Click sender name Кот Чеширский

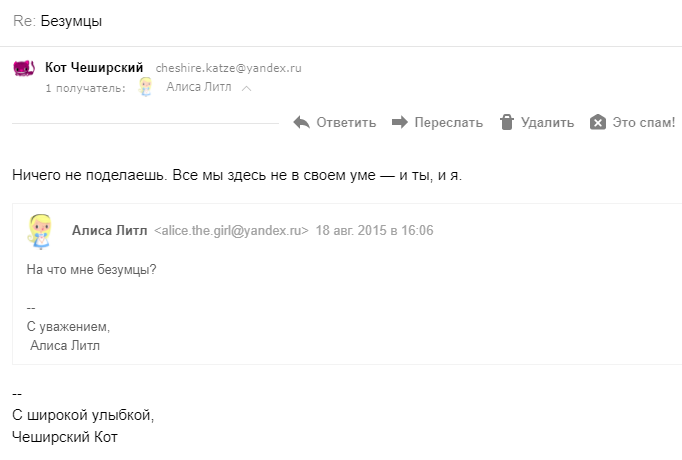tap(94, 68)
